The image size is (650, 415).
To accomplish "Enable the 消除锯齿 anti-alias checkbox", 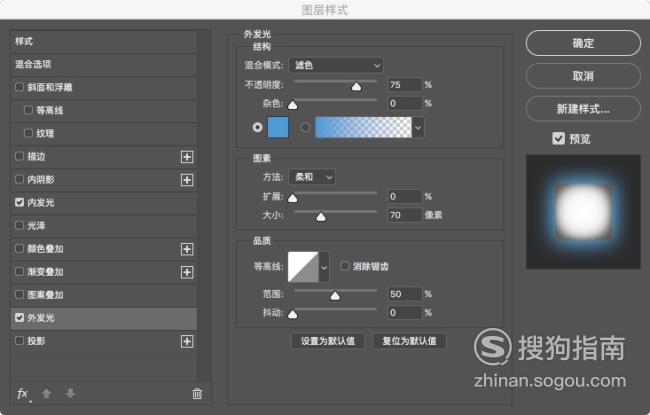I will (344, 266).
